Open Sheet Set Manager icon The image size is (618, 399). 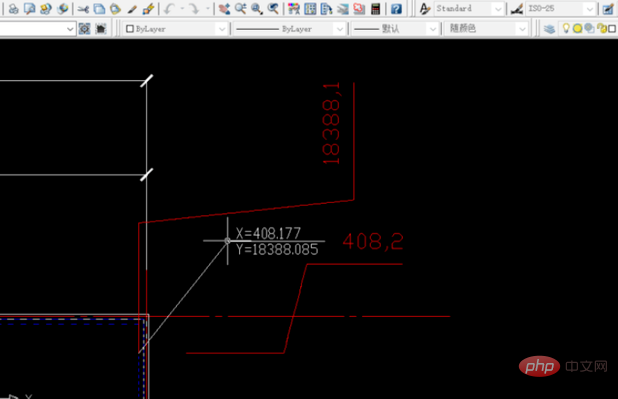[343, 9]
